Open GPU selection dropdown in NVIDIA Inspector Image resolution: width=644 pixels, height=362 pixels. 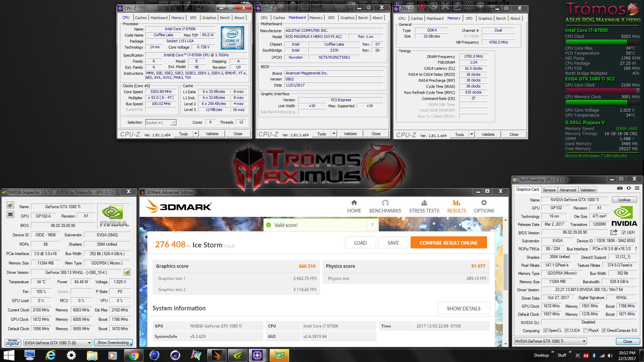click(x=58, y=343)
